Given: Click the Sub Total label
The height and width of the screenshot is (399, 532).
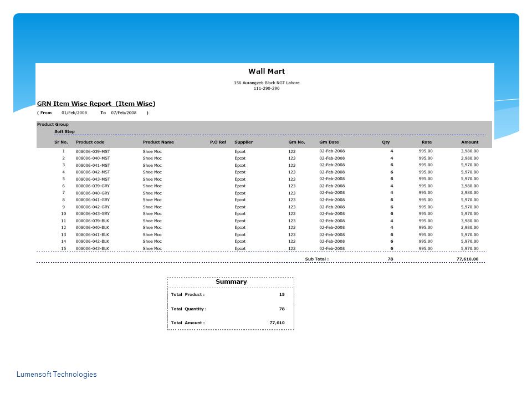Looking at the screenshot, I should pyautogui.click(x=317, y=259).
